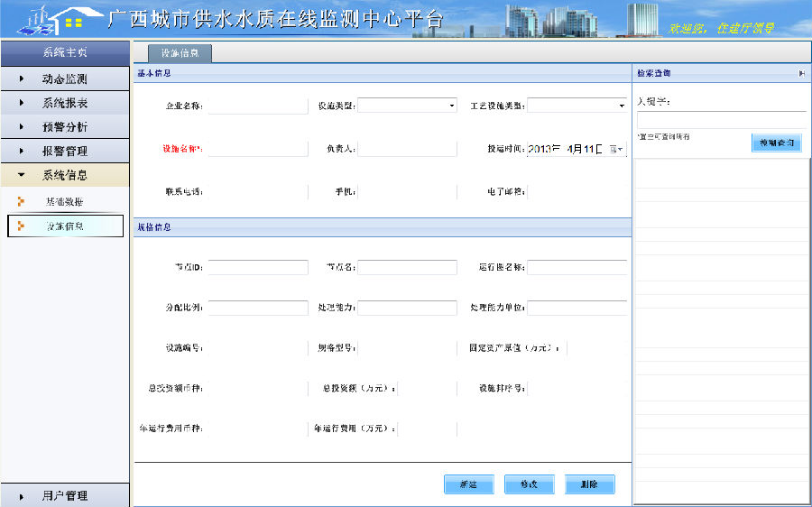The height and width of the screenshot is (507, 812).
Task: Collapse the 系统信息 menu section
Action: (64, 175)
